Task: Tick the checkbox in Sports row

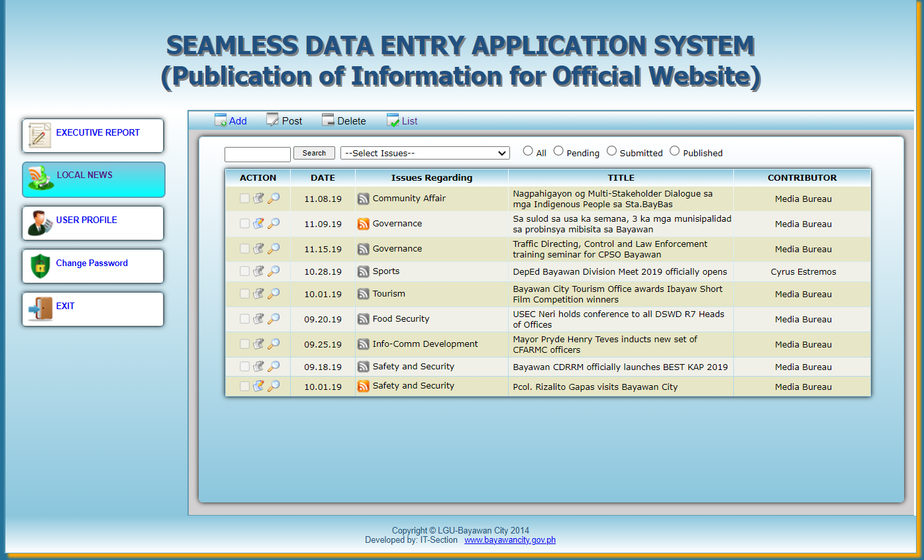Action: [x=244, y=271]
